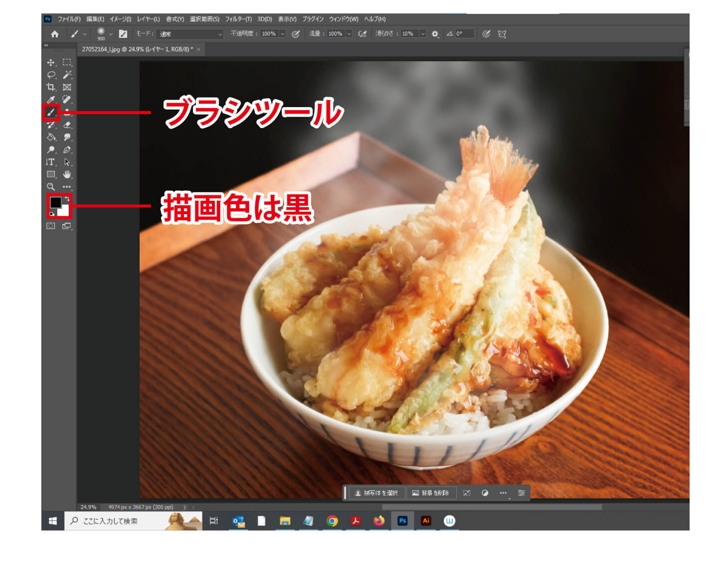Select the Path Selection arrow tool
The image size is (728, 565).
[x=67, y=162]
